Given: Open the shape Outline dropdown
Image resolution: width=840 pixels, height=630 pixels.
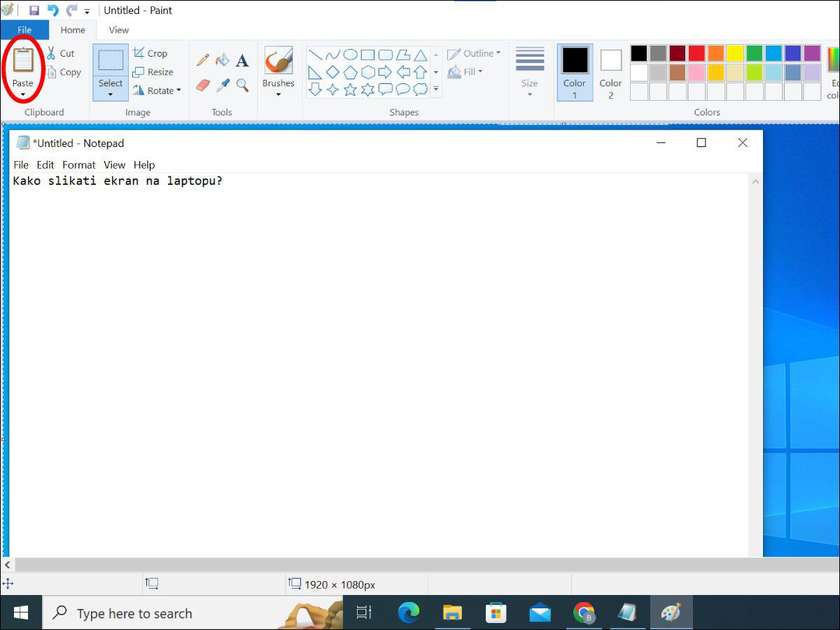Looking at the screenshot, I should 474,53.
